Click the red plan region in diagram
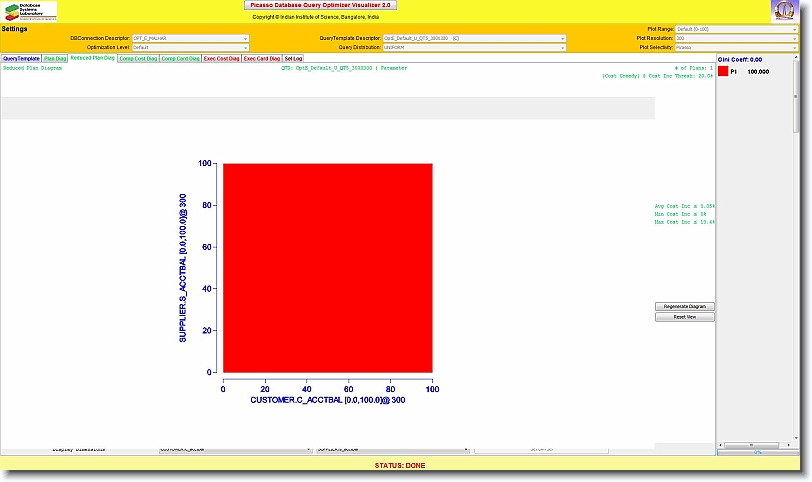Screen dimensions: 812x482 click(x=327, y=267)
